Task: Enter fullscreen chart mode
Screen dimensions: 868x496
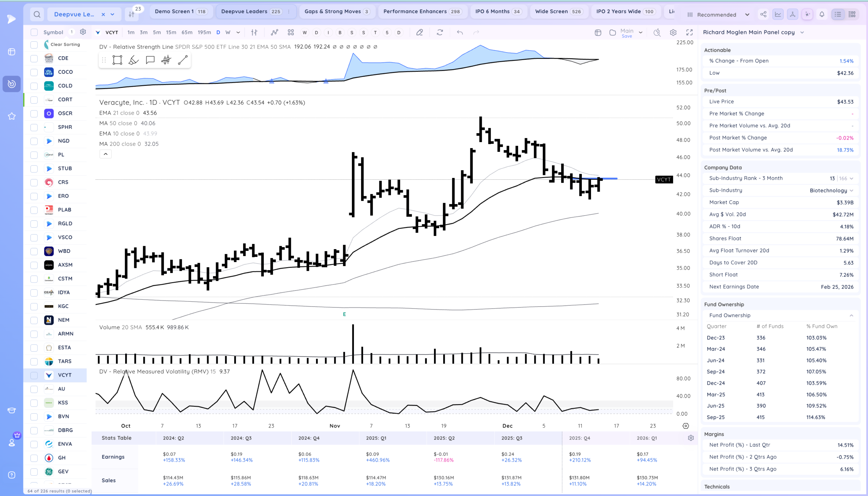Action: pos(689,32)
